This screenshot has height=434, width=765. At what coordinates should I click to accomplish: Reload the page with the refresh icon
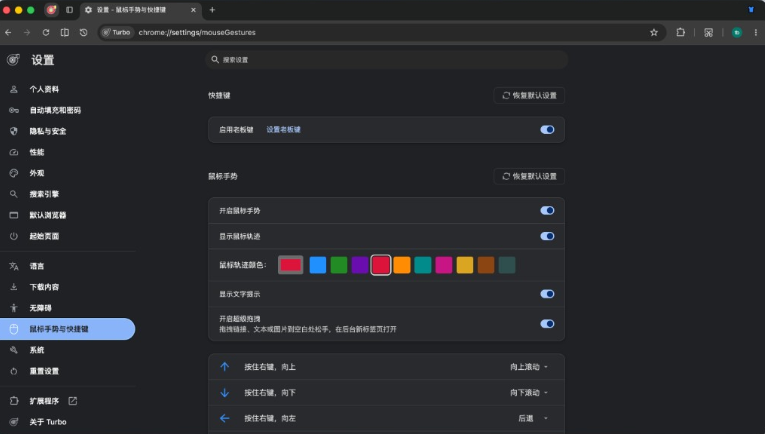click(x=46, y=32)
